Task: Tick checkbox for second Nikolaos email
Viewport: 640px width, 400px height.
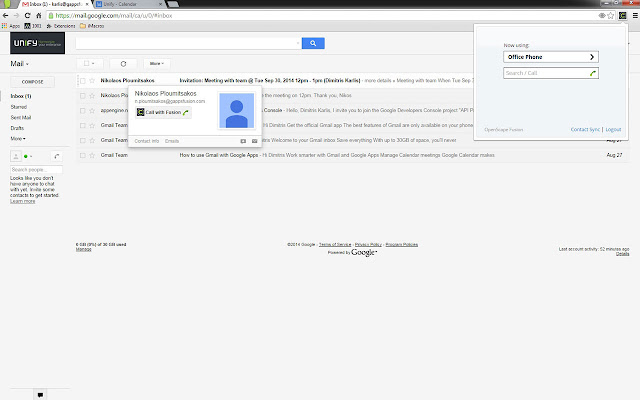Action: [83, 96]
